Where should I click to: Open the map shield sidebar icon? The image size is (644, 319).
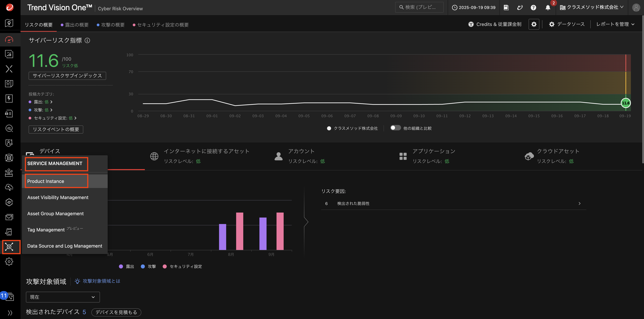(9, 23)
